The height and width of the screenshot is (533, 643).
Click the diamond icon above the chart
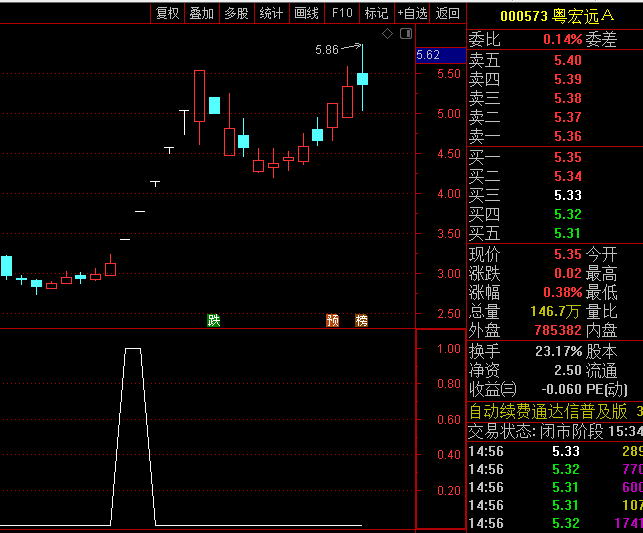388,33
